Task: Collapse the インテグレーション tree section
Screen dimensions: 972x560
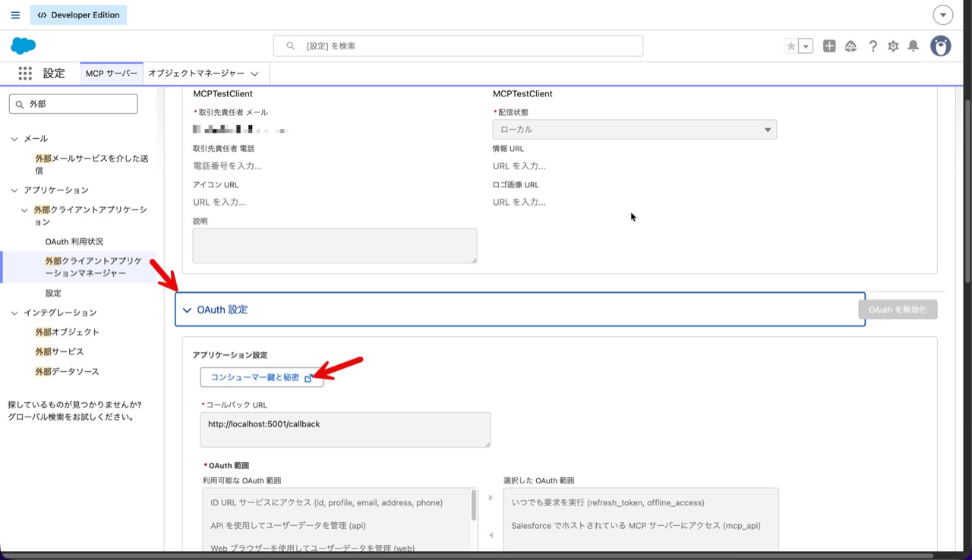Action: (x=14, y=313)
